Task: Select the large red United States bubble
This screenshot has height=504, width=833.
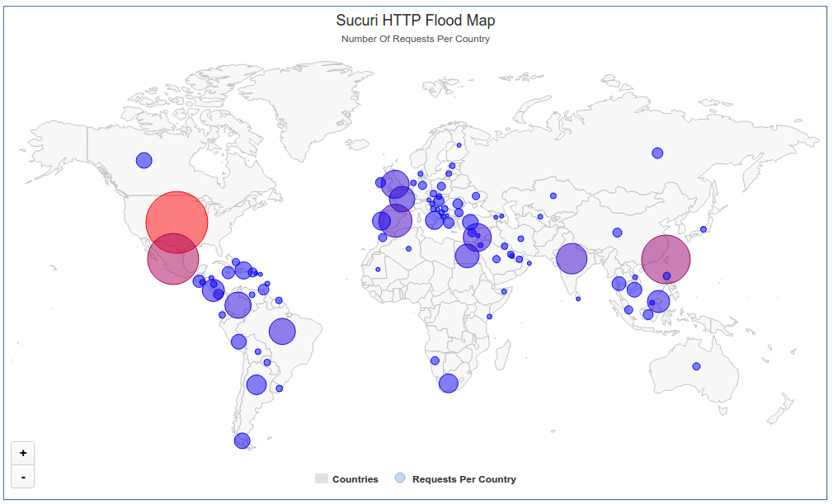Action: 176,221
